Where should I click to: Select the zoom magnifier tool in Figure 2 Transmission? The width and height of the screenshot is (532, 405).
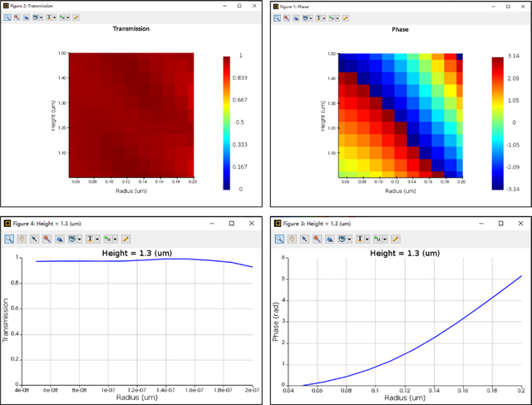point(7,17)
